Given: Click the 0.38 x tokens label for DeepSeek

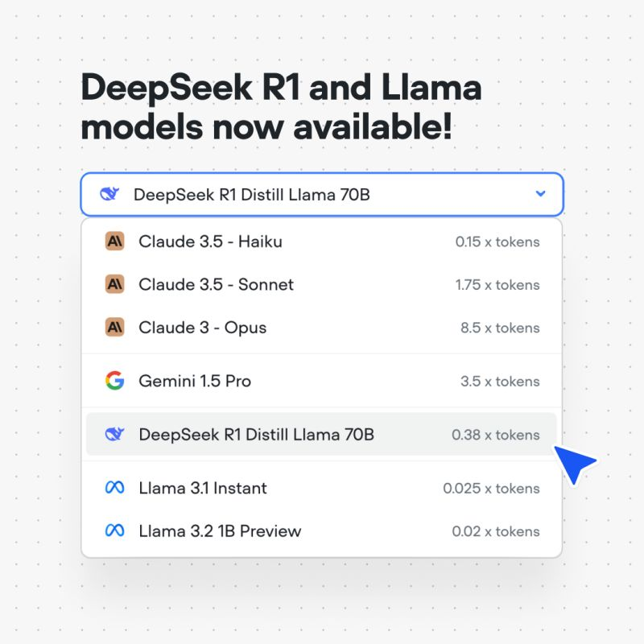Looking at the screenshot, I should coord(495,435).
